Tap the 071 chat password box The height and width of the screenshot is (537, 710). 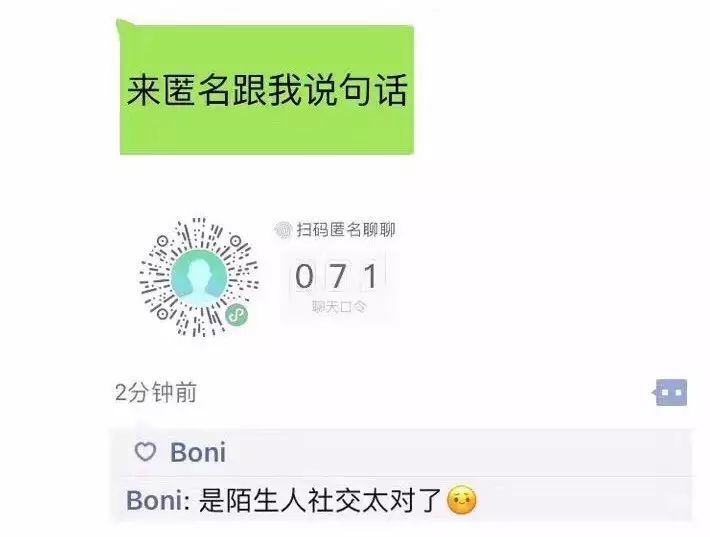(339, 285)
